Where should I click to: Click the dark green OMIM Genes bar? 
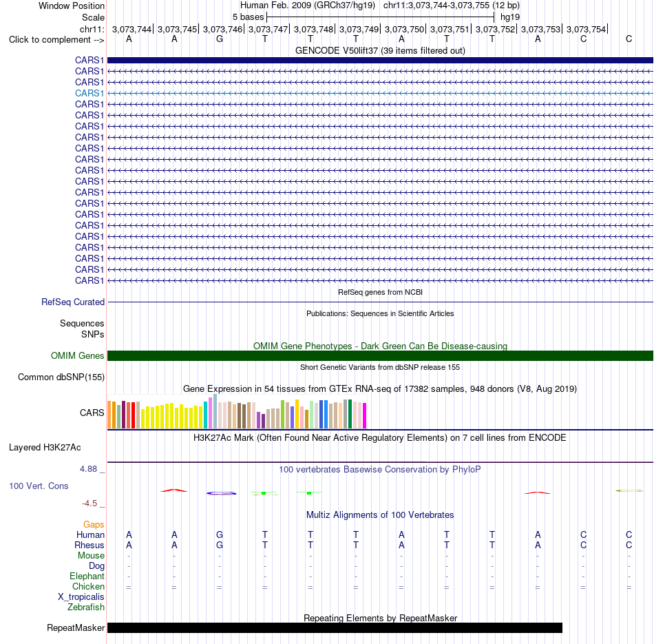[380, 355]
